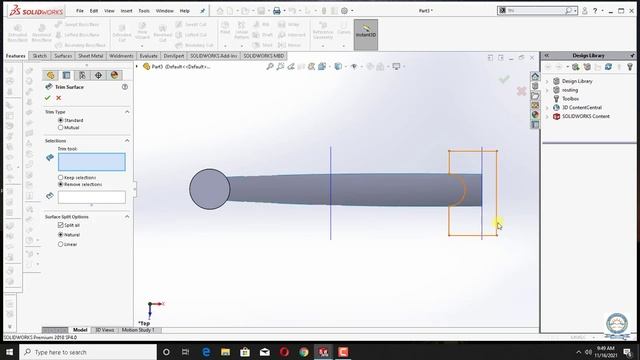Collapse Surface Split Options section
Viewport: 640px width, 360px height.
coord(127,217)
